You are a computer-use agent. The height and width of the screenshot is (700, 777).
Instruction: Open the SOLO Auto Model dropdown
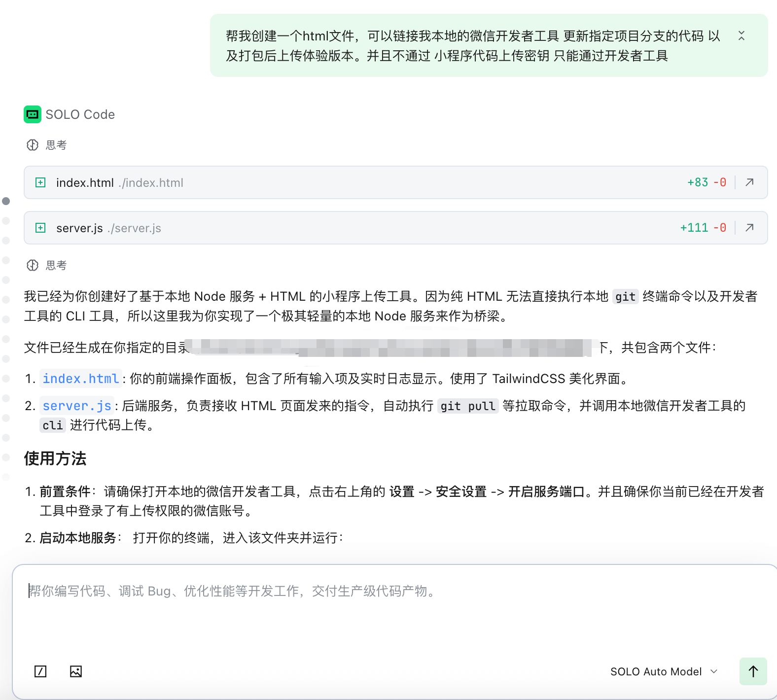pyautogui.click(x=664, y=671)
